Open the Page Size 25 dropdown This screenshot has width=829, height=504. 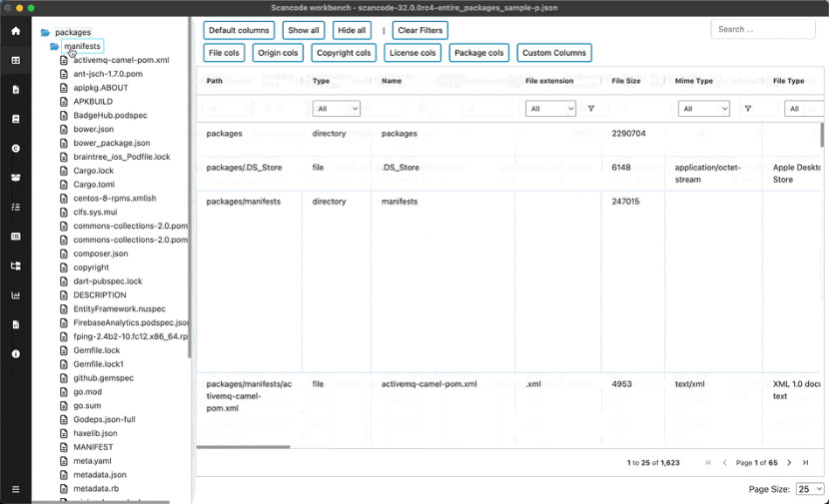click(810, 489)
